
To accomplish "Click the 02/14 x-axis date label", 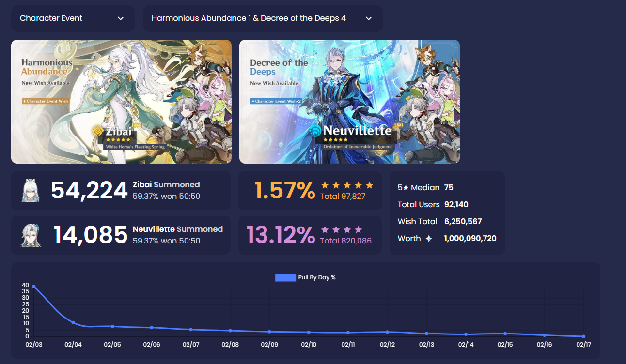I will point(466,345).
